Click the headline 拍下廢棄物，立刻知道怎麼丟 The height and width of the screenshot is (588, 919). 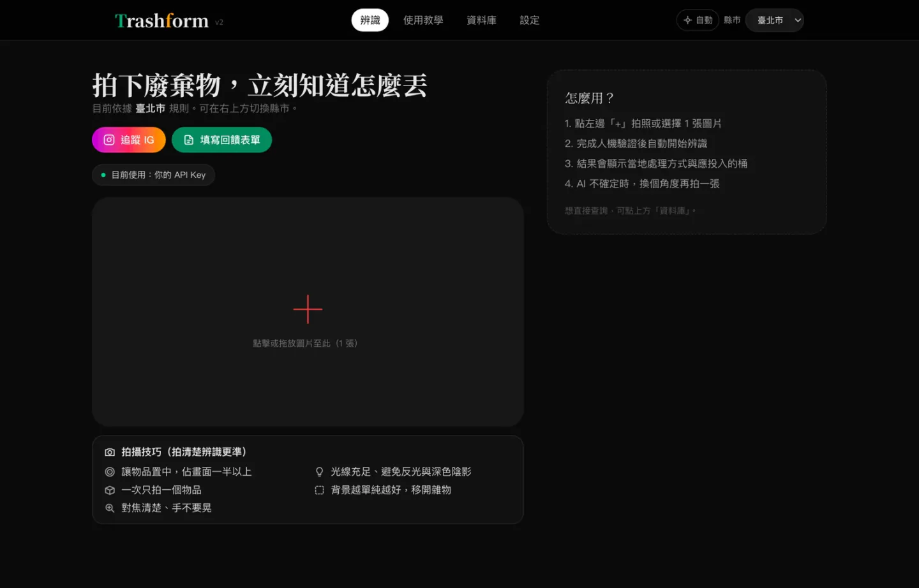(x=260, y=85)
